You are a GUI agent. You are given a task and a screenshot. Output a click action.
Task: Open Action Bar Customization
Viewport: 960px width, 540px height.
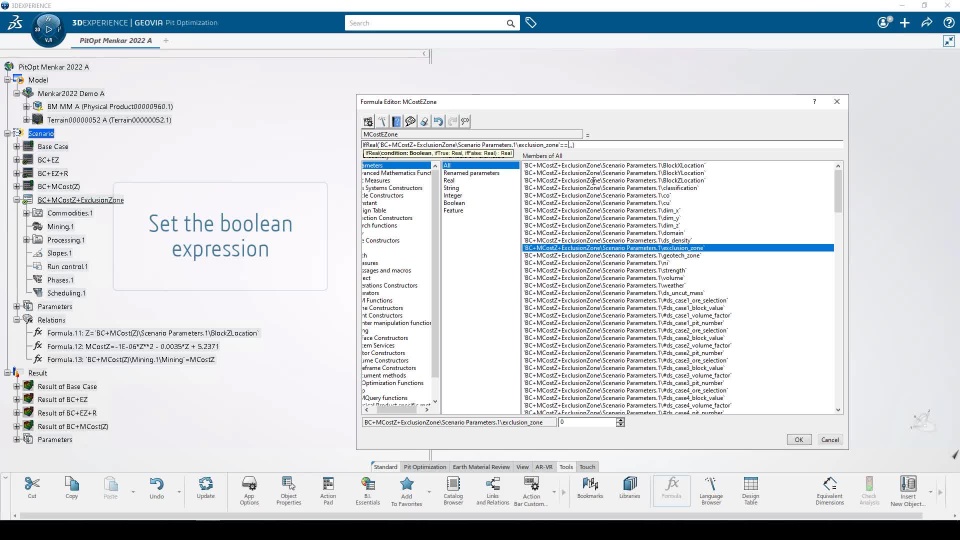(531, 492)
